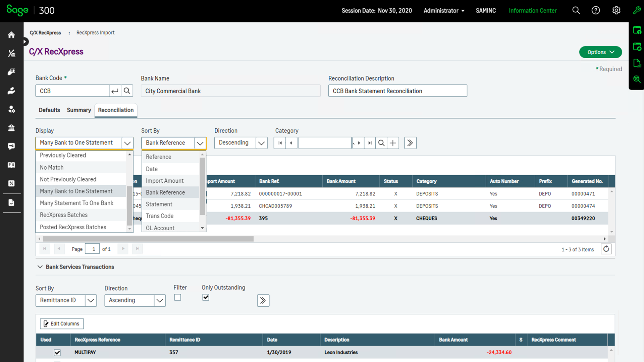Select Import Amount in Sort By list
The width and height of the screenshot is (644, 362).
tap(165, 181)
